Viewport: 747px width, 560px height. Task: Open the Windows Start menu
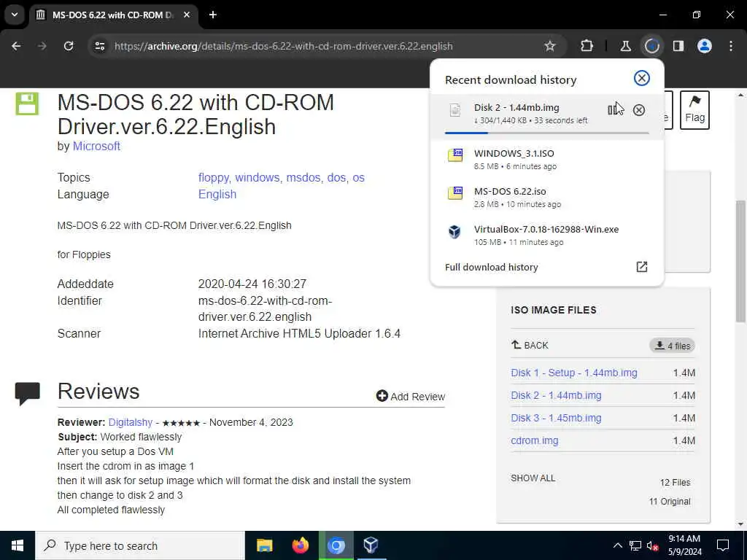click(18, 545)
